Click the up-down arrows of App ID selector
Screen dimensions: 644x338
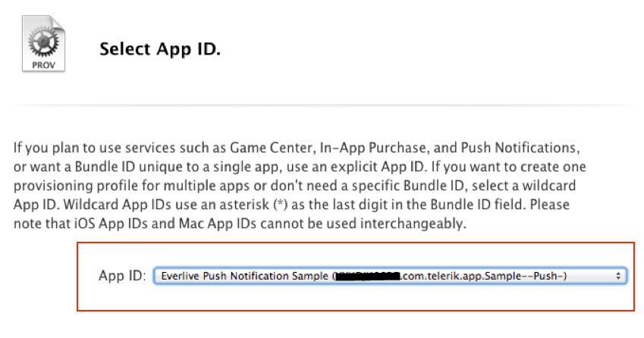(620, 277)
